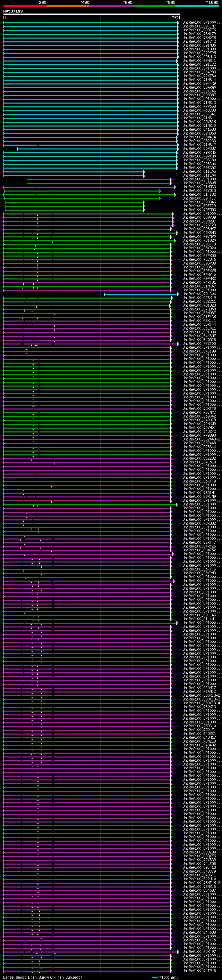The width and height of the screenshot is (222, 980).
Task: Select the red ~20% identity legend segment
Action: 25,6
